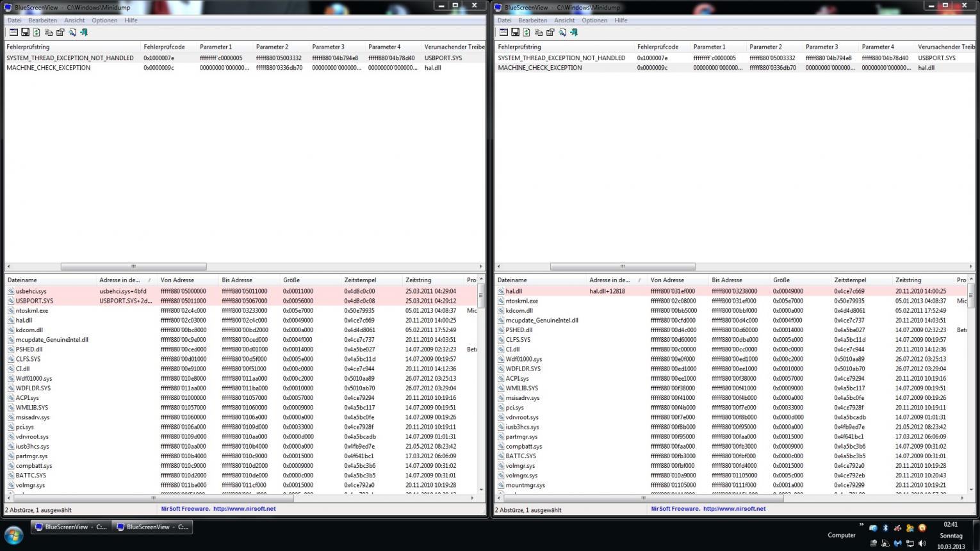Select ntoskrnl.exe row in left window
Screen dimensions: 980x551
click(x=242, y=310)
